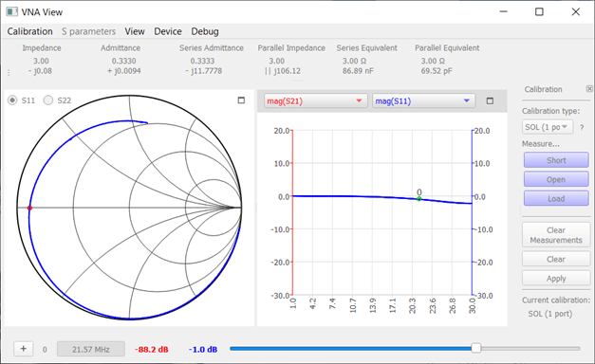Click the red marker on Smith chart
Image resolution: width=595 pixels, height=364 pixels.
click(x=29, y=208)
